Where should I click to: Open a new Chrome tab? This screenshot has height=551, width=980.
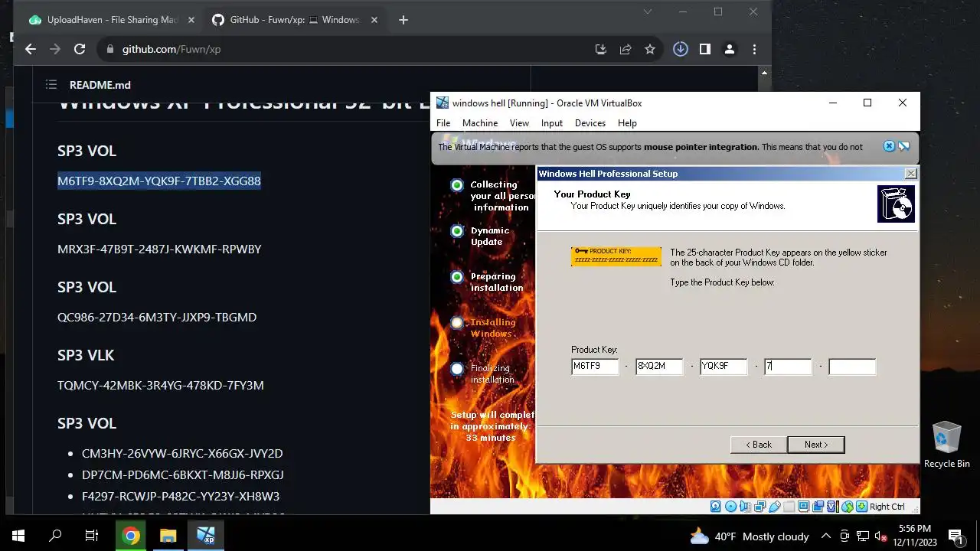[x=403, y=20]
